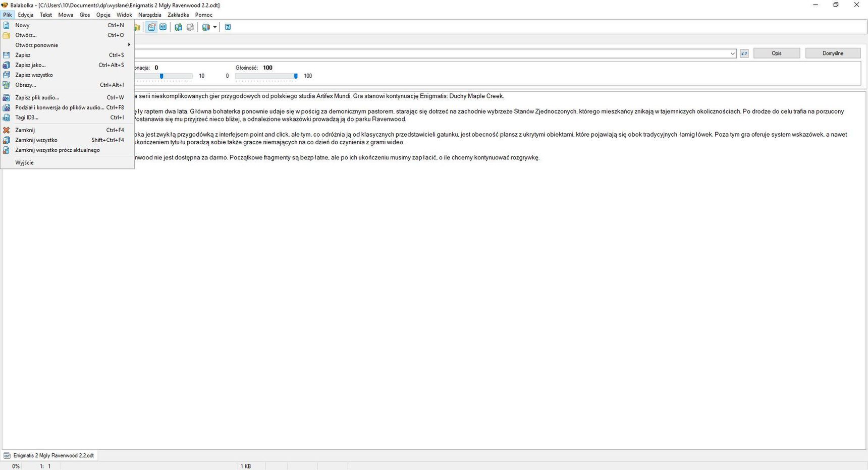Open the Widok menu
This screenshot has height=470, width=868.
coord(124,15)
